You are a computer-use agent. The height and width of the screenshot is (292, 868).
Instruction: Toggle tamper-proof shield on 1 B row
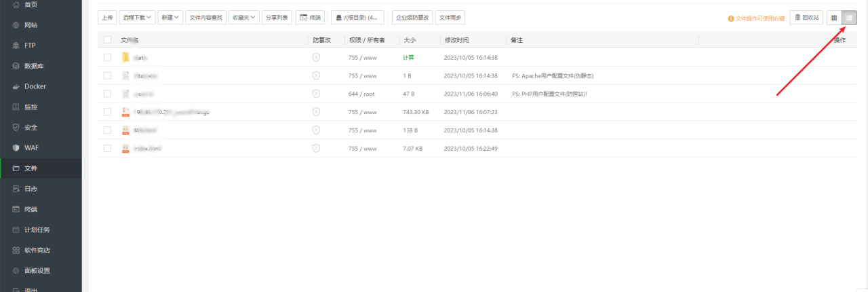tap(316, 75)
